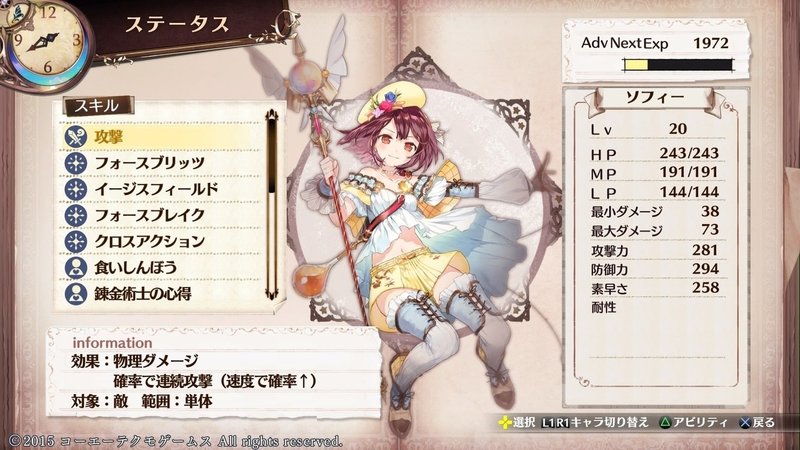800x450 pixels.
Task: Click the skill list scroll down arrow
Action: [272, 293]
